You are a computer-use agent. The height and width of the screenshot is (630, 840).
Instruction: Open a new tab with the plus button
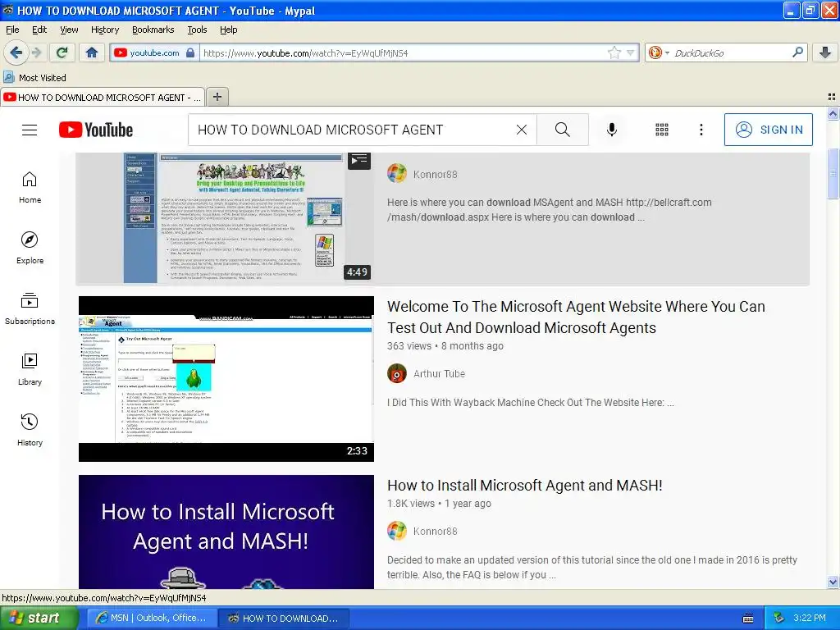(217, 97)
